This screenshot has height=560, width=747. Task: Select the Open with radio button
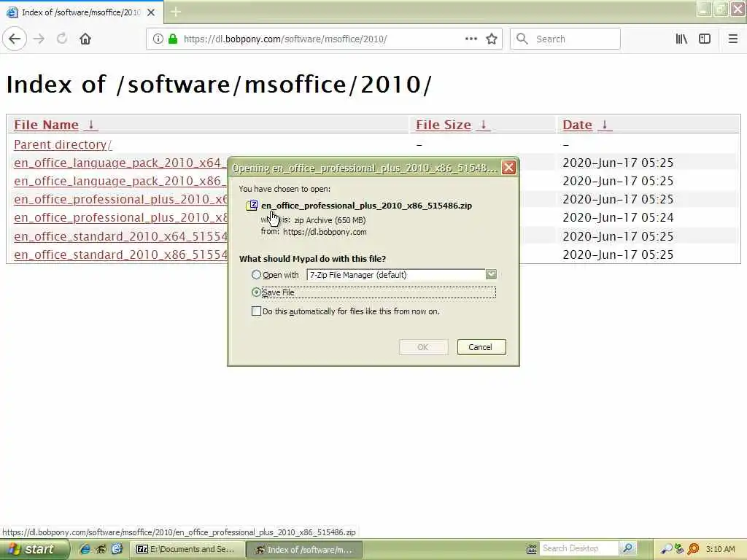click(x=256, y=275)
